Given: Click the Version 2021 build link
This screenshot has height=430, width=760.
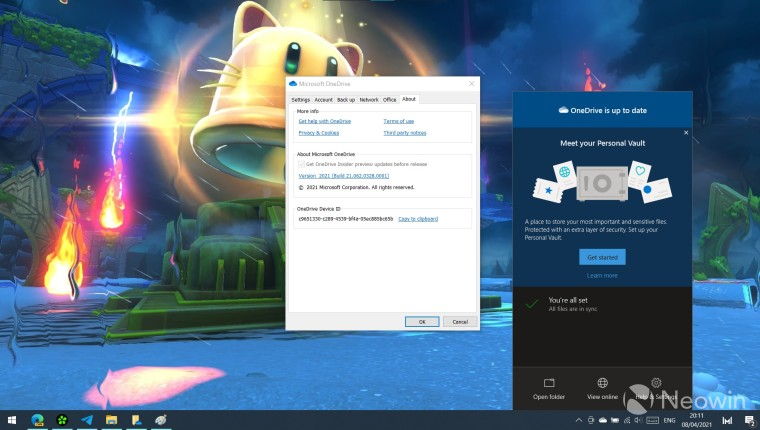Looking at the screenshot, I should click(344, 176).
